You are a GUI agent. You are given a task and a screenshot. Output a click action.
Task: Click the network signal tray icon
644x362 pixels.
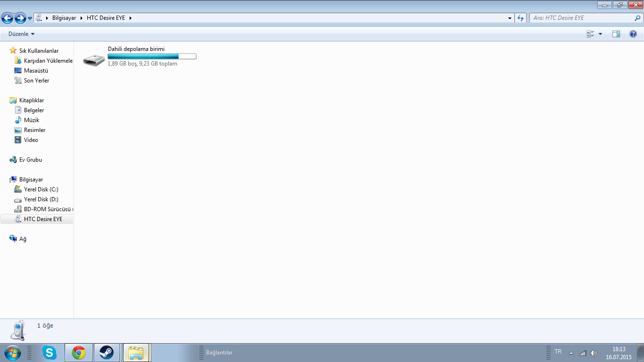(583, 353)
